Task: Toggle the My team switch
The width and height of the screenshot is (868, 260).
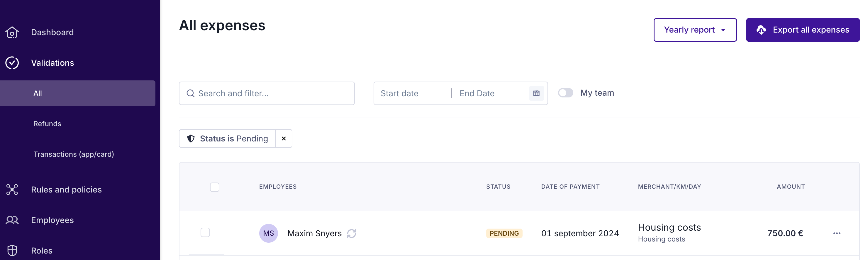Action: pyautogui.click(x=565, y=93)
